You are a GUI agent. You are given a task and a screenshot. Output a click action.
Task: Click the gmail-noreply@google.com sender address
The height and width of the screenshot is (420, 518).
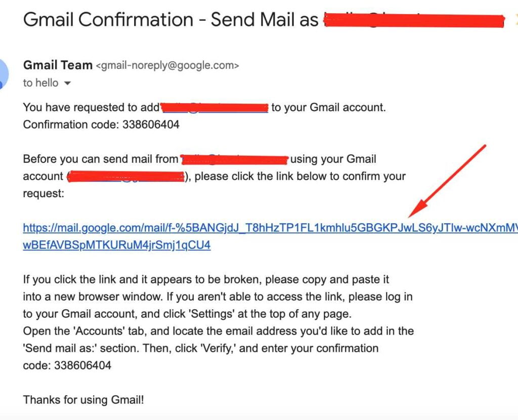[x=167, y=65]
